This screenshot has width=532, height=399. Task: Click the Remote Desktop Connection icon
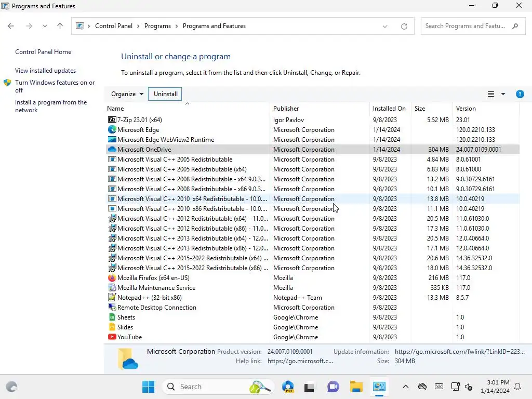[112, 307]
